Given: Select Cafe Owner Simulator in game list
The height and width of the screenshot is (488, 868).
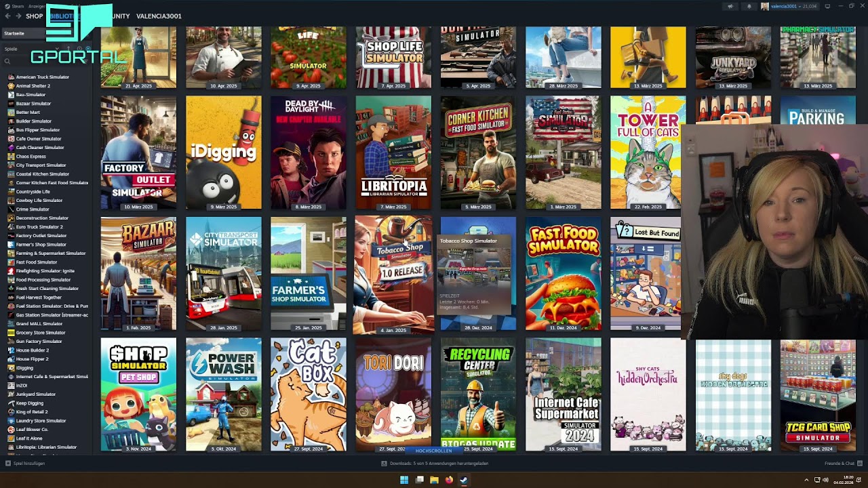Looking at the screenshot, I should [x=39, y=139].
